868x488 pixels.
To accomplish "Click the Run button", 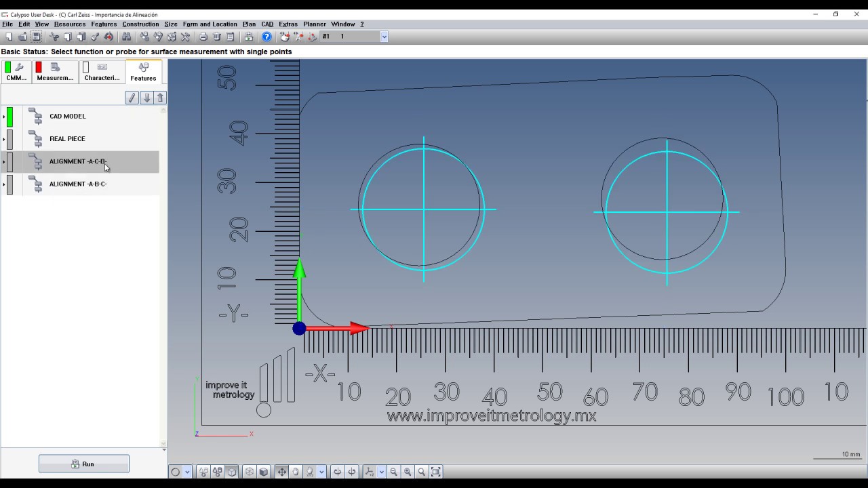I will click(84, 464).
